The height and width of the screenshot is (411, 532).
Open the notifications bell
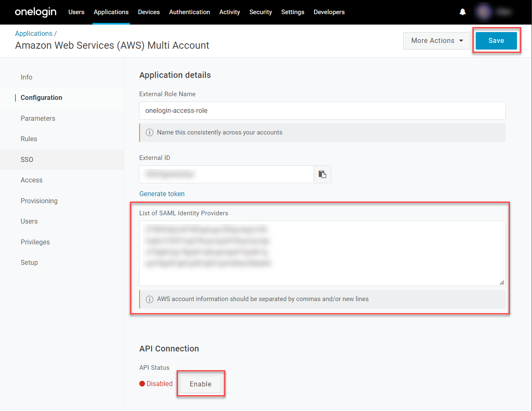462,12
